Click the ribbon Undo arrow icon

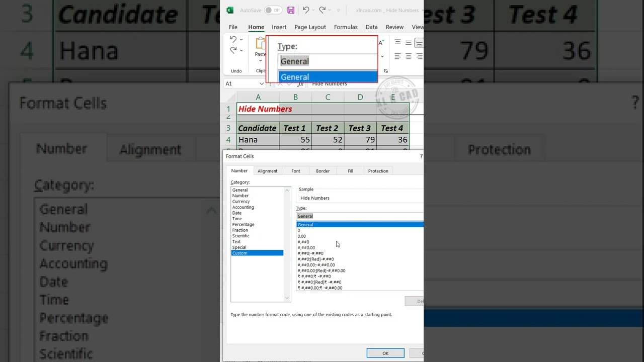click(233, 39)
